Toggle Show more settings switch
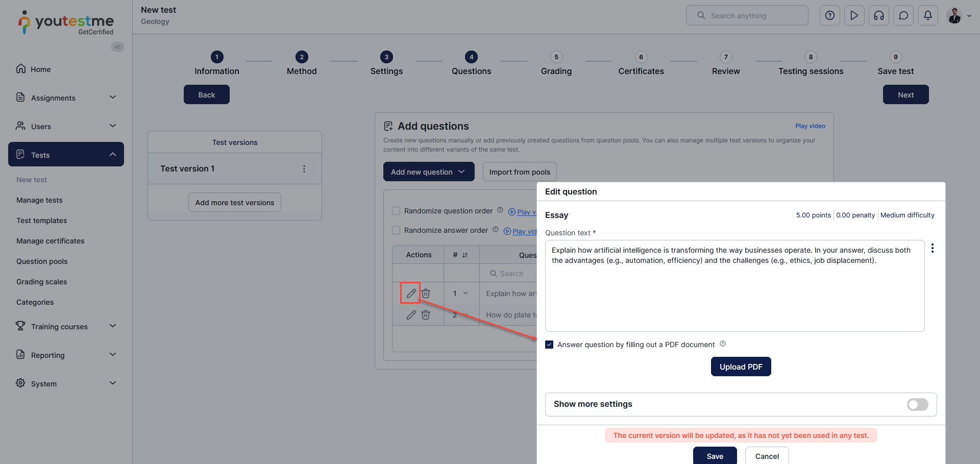Viewport: 980px width, 464px height. pyautogui.click(x=917, y=404)
